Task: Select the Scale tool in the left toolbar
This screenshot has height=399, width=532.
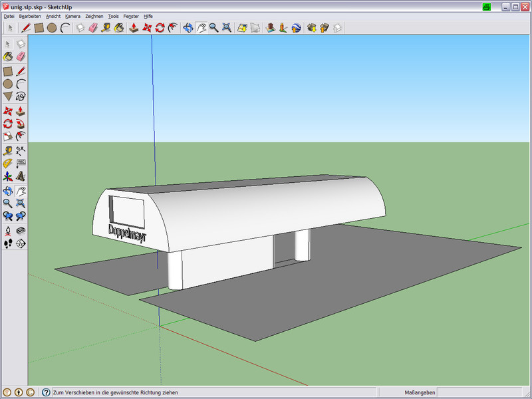Action: point(8,136)
